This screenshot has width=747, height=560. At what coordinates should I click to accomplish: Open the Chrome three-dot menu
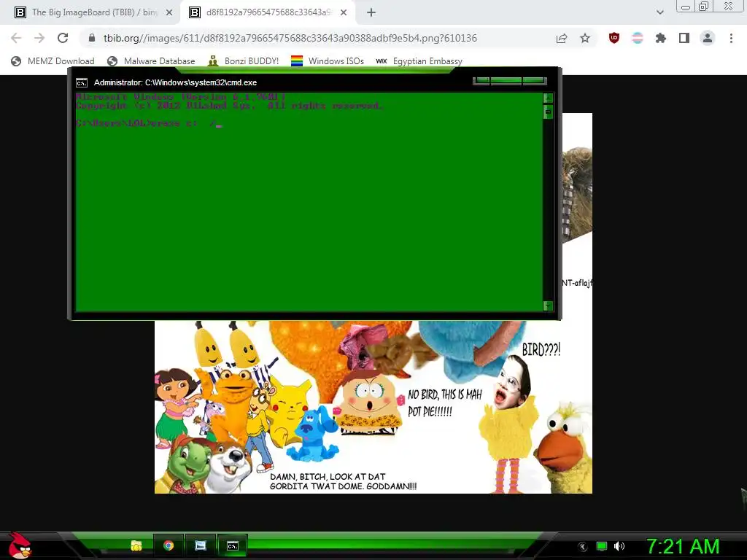731,38
